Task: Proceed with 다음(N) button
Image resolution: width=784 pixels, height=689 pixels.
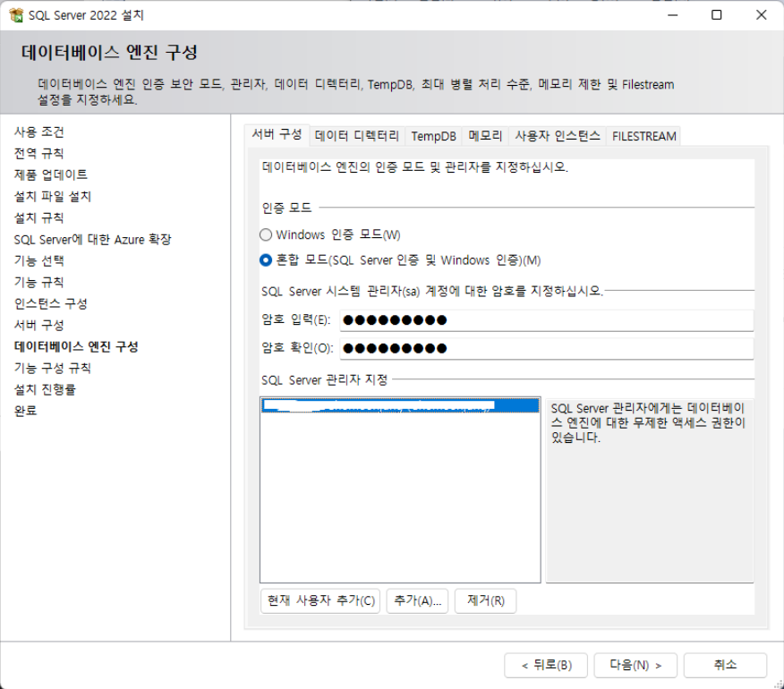Action: [635, 665]
